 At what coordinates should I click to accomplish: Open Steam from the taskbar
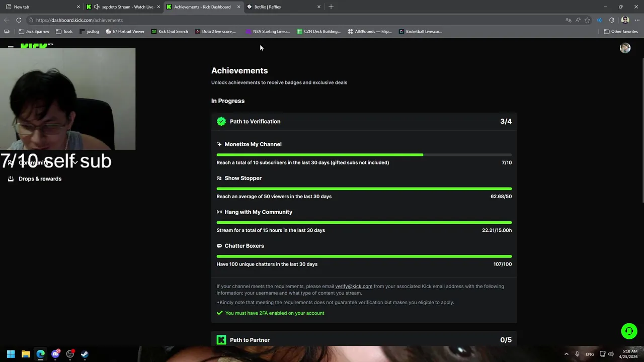(x=85, y=354)
